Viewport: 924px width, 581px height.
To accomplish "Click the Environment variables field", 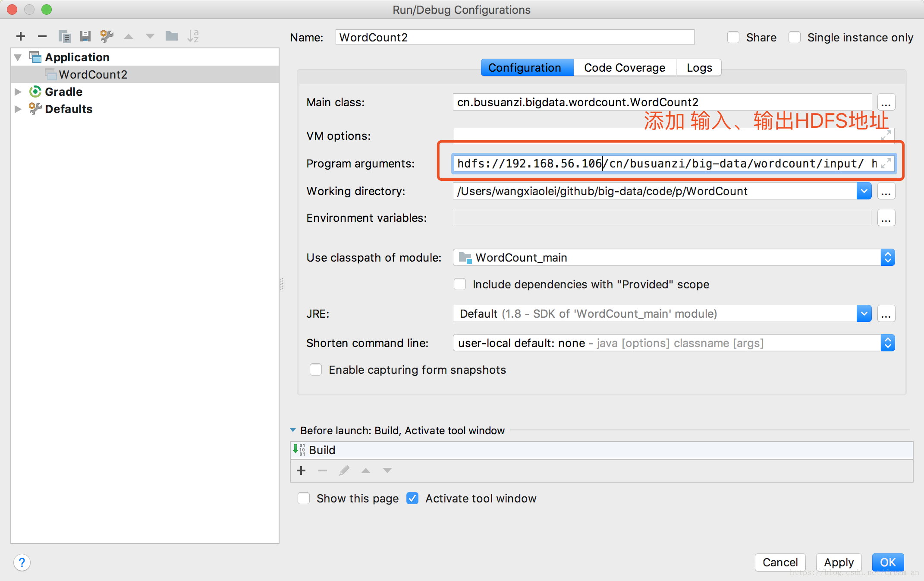I will 662,218.
